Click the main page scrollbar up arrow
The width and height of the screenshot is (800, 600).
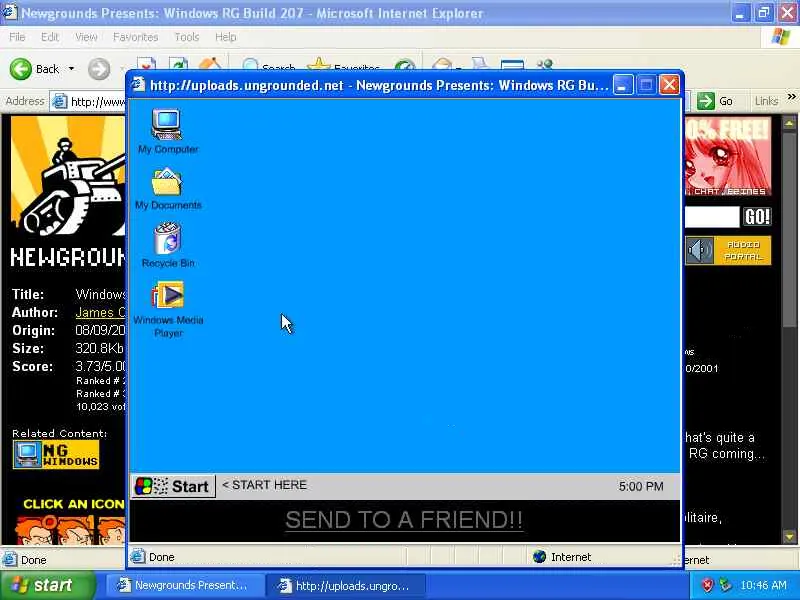coord(789,123)
